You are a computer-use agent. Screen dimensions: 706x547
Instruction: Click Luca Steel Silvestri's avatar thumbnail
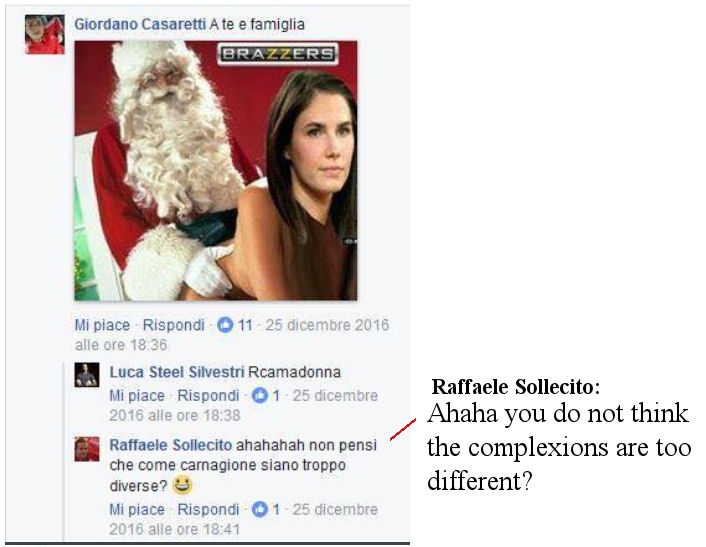pyautogui.click(x=87, y=375)
